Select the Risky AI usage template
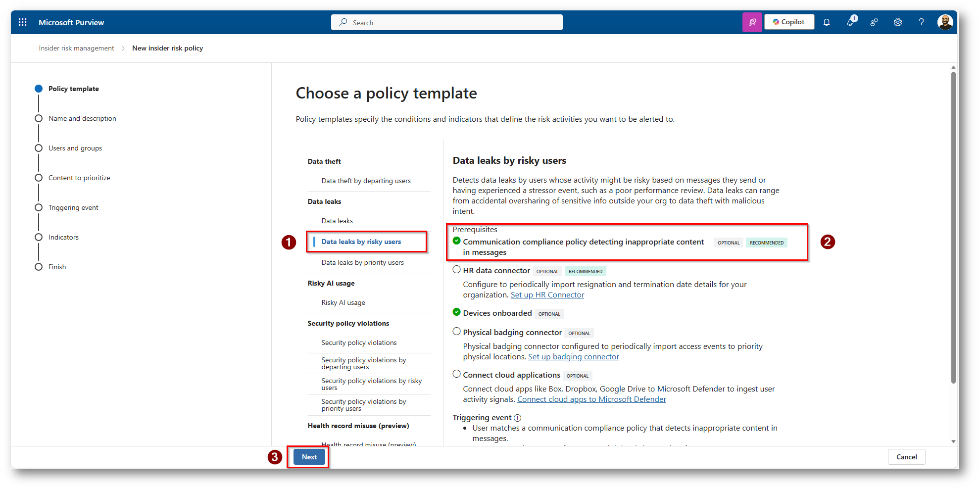Image resolution: width=980 pixels, height=490 pixels. 343,303
